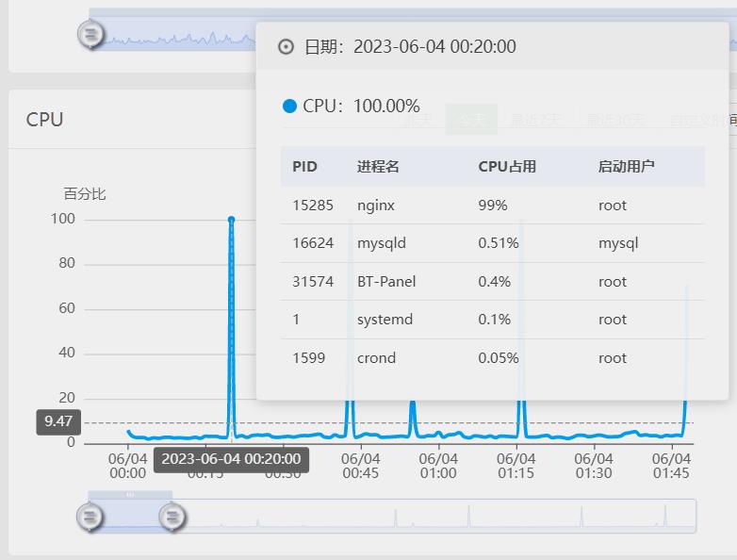Click the selected window bar above the CPU slider
The image size is (737, 560).
tap(130, 495)
